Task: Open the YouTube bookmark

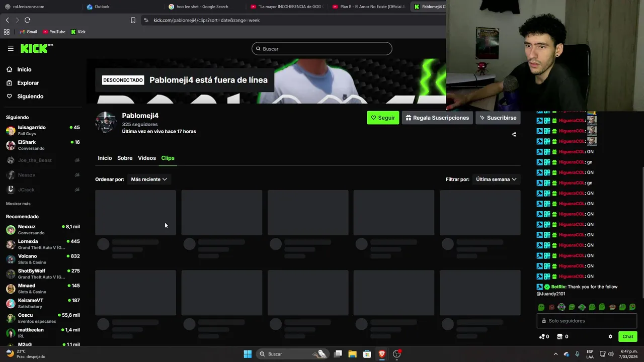Action: click(x=54, y=32)
